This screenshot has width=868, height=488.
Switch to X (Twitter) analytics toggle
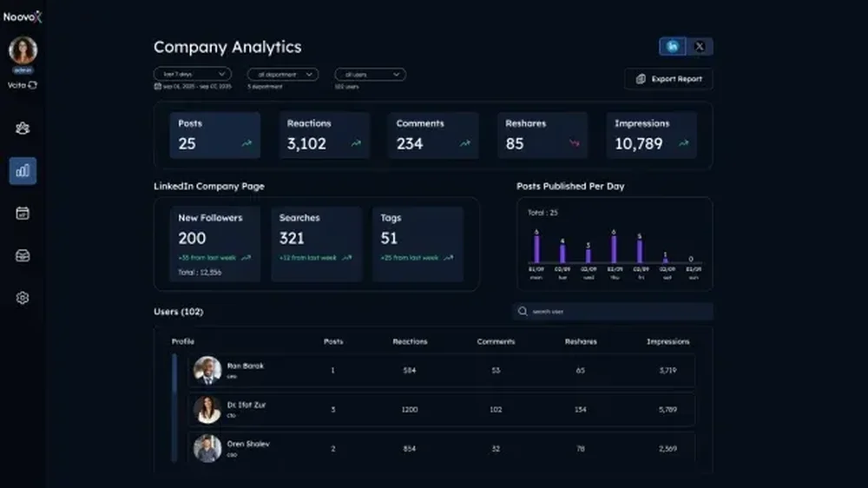point(700,47)
